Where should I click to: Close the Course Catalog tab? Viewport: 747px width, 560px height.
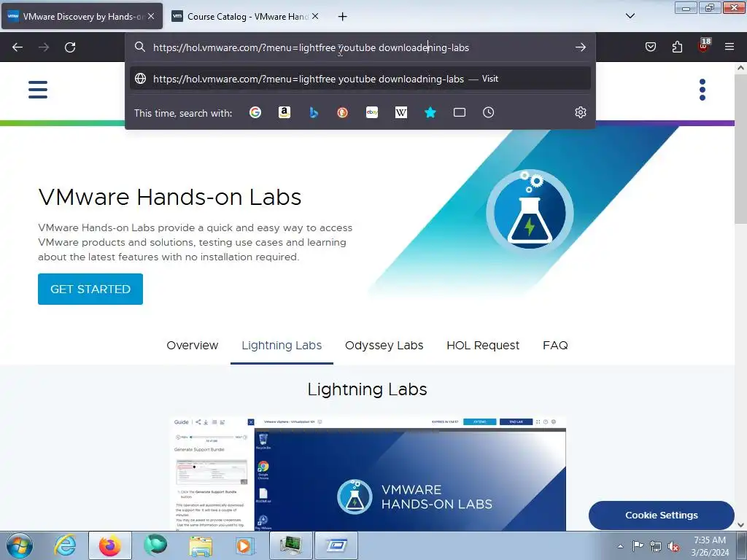click(x=315, y=16)
